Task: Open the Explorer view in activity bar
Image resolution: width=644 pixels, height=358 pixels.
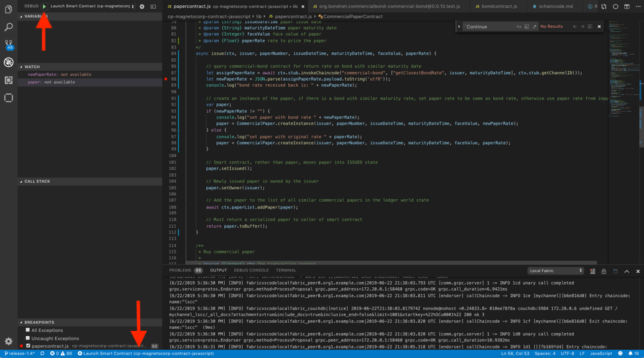Action: pyautogui.click(x=8, y=9)
